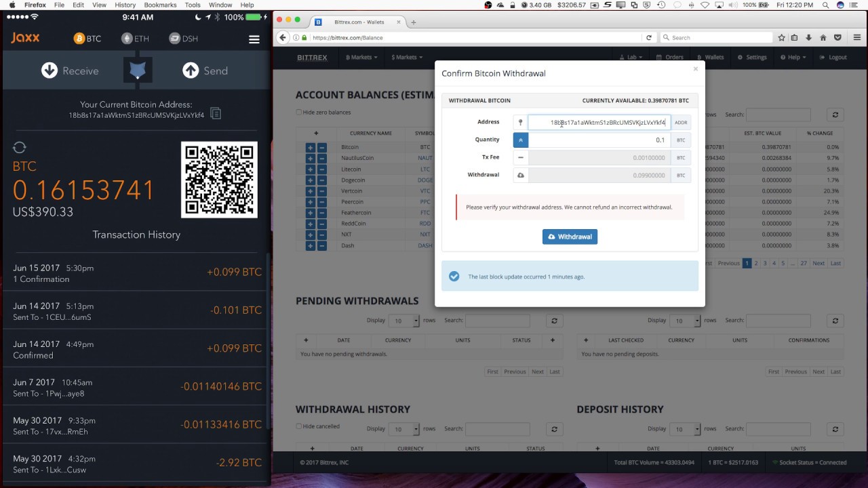Tap the Send arrow in Jaxx
Screen dimensions: 868x488
pyautogui.click(x=191, y=70)
